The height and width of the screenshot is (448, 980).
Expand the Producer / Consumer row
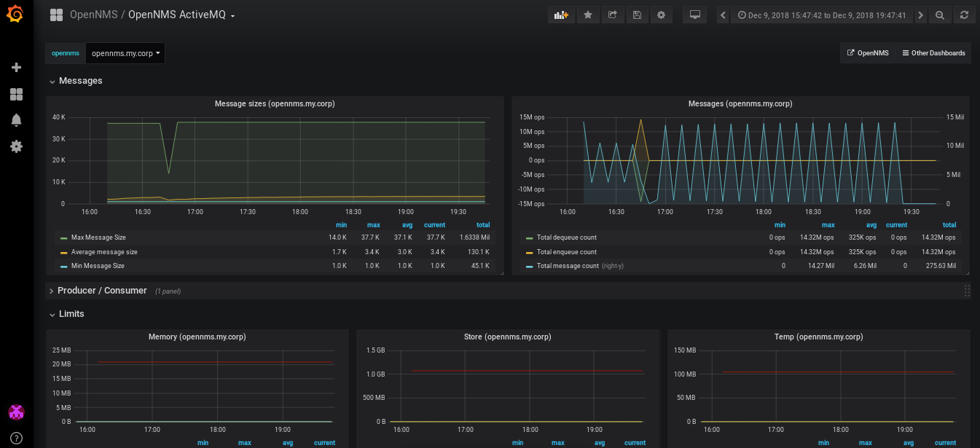pyautogui.click(x=102, y=291)
